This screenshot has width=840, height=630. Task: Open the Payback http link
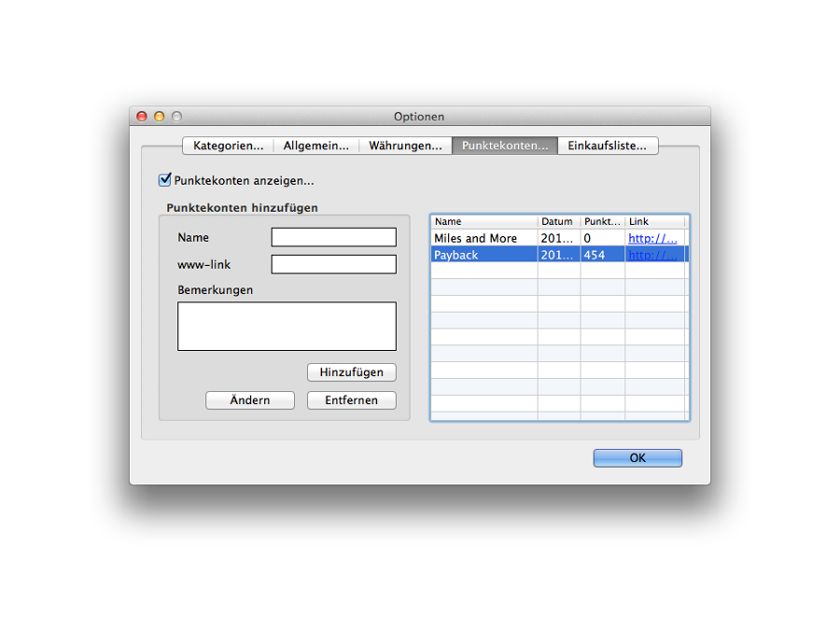coord(652,255)
